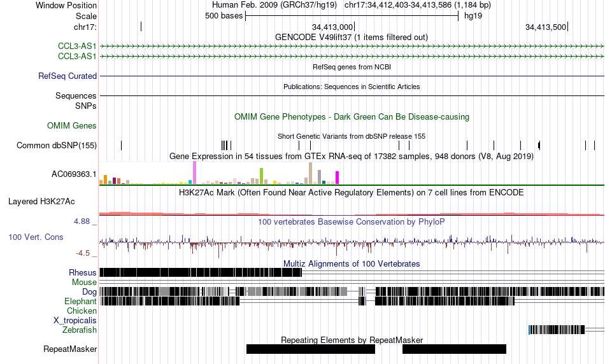Image resolution: width=605 pixels, height=364 pixels.
Task: Click the Elephant alignment label
Action: [80, 302]
